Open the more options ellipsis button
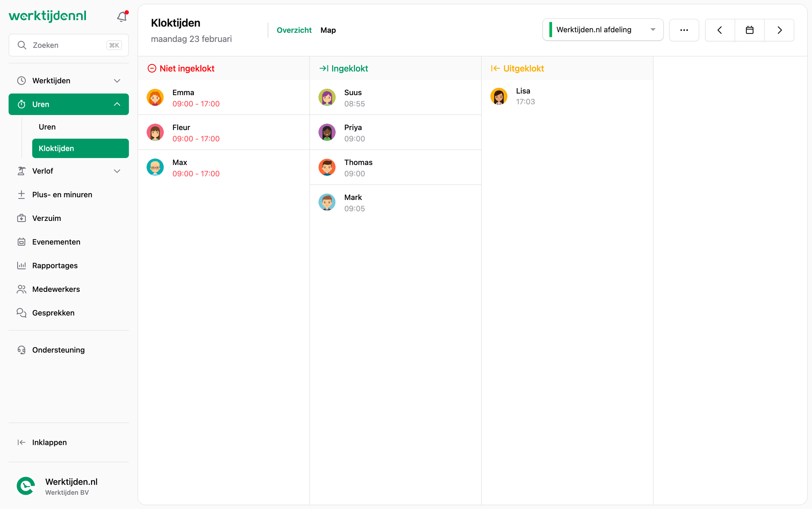812x509 pixels. pos(684,30)
